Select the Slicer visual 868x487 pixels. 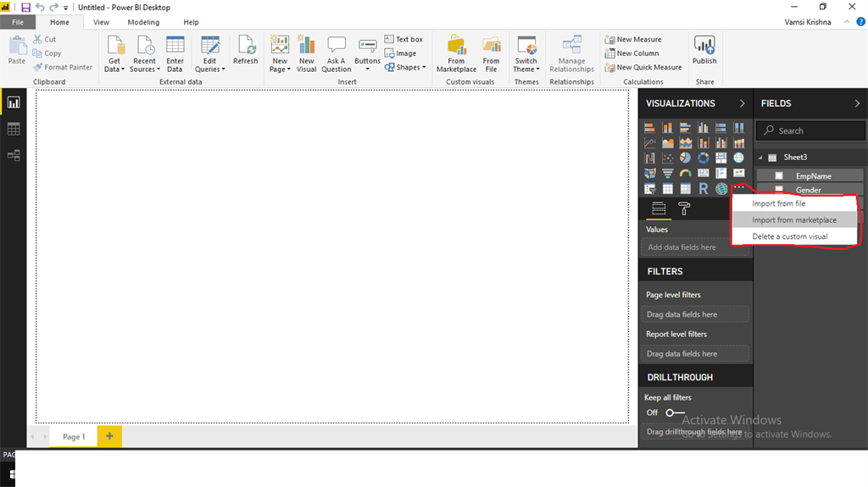650,189
